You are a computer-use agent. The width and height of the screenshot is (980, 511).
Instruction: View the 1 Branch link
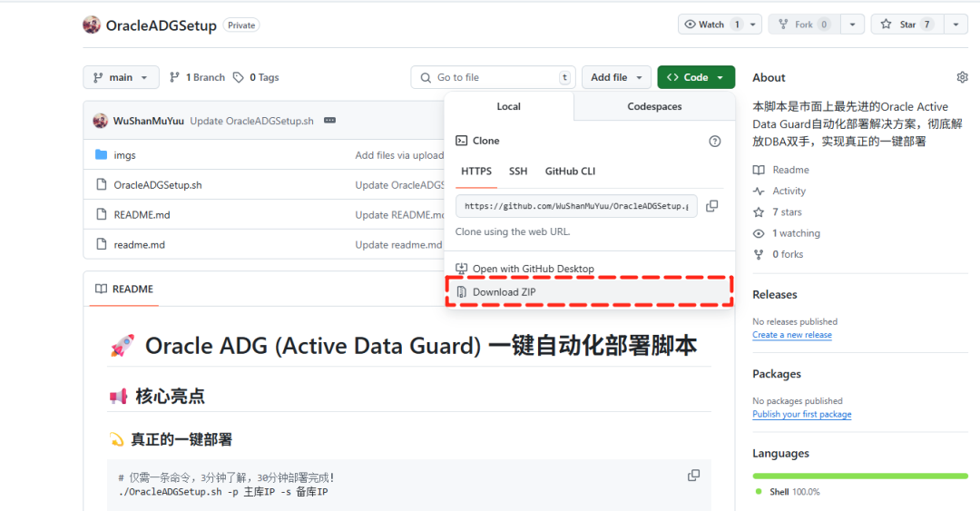coord(198,77)
